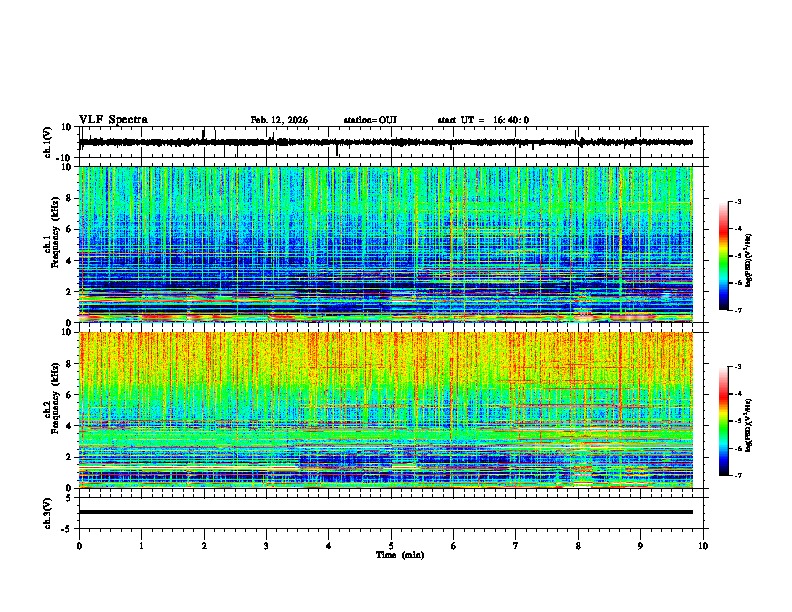Screen dimensions: 792x612
Task: Click the "-3" tick on ch.1 color bar
Action: pos(737,201)
